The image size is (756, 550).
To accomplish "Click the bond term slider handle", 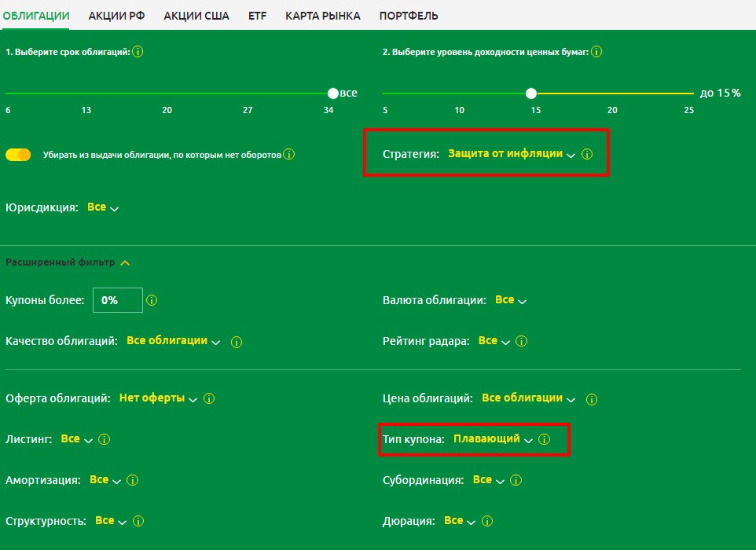I will click(x=333, y=93).
